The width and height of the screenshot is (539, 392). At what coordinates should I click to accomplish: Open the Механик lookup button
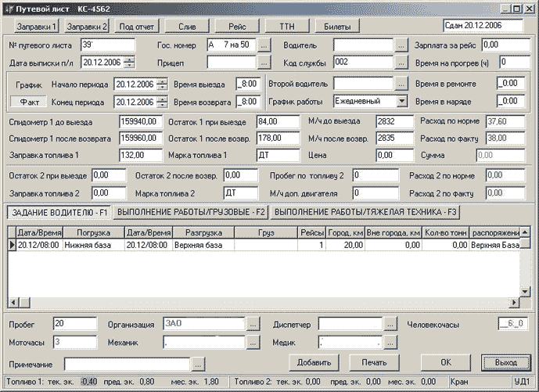pos(253,343)
